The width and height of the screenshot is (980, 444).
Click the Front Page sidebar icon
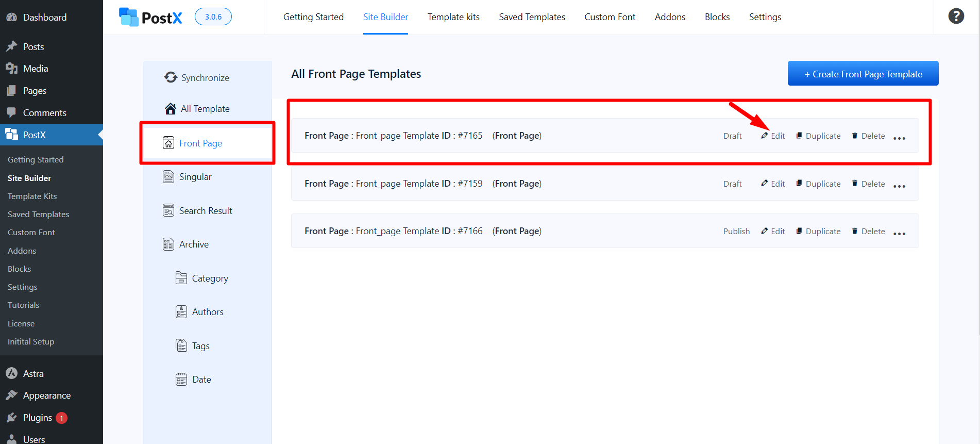click(x=168, y=143)
